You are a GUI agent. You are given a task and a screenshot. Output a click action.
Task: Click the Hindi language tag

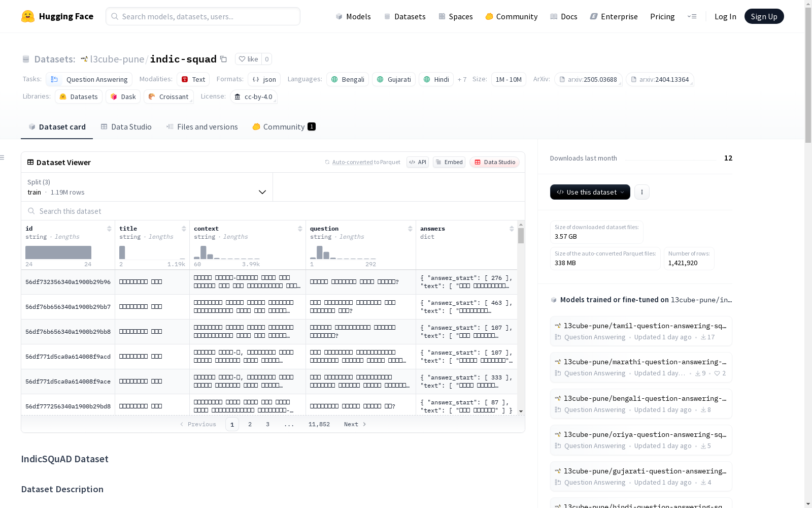pyautogui.click(x=436, y=79)
